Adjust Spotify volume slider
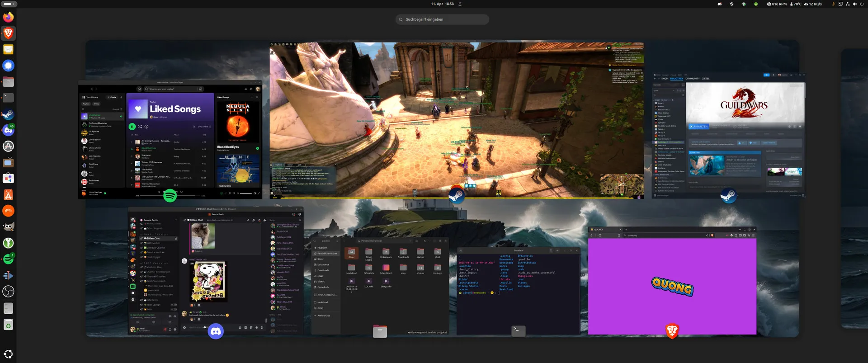Viewport: 868px width, 363px height. [246, 193]
